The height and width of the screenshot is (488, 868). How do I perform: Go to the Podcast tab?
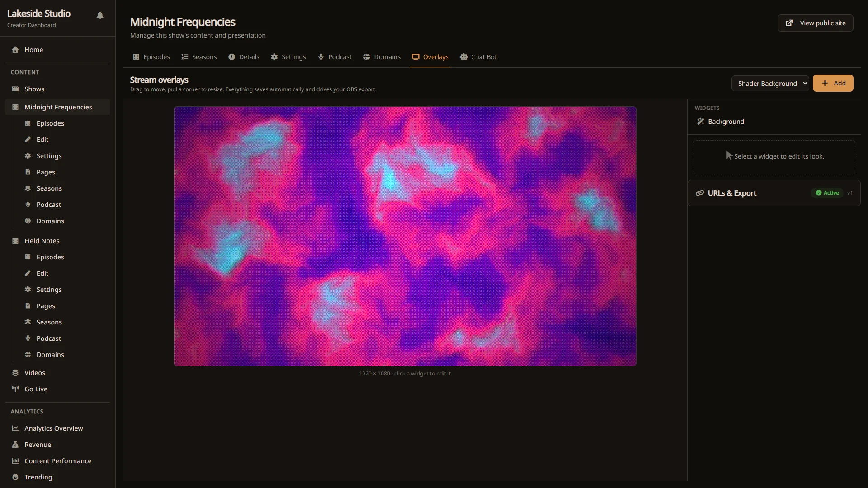(335, 57)
